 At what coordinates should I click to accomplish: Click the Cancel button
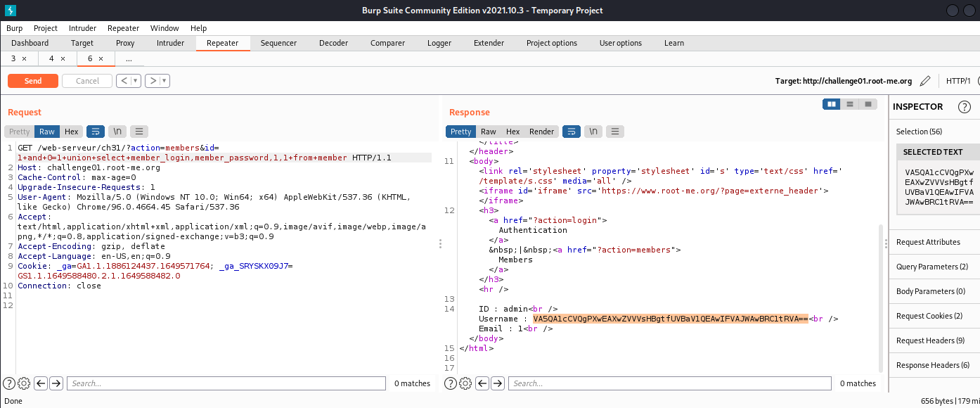(x=87, y=81)
